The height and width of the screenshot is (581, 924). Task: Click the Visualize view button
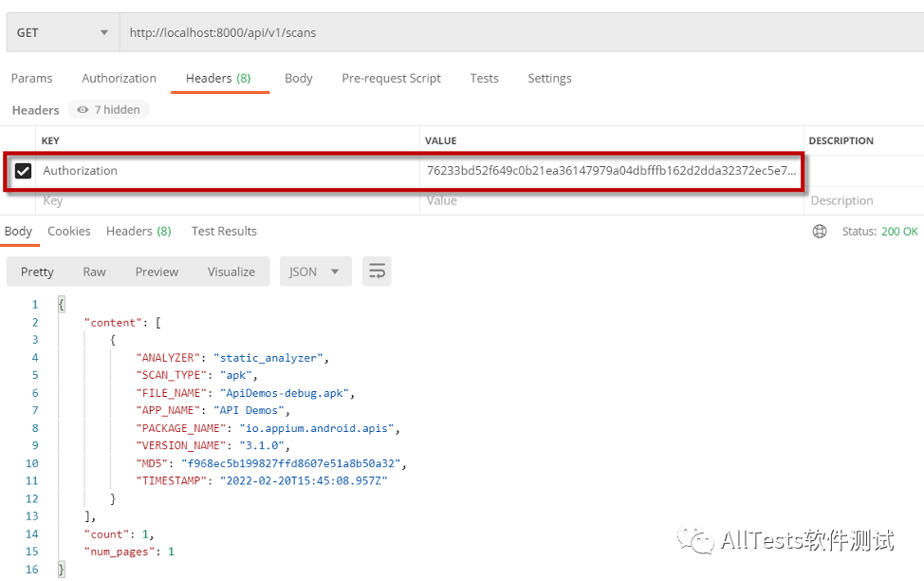pos(231,272)
